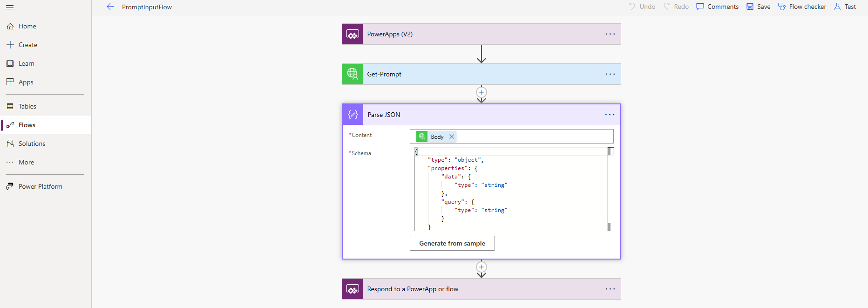Viewport: 868px width, 308px height.
Task: Click the Test button
Action: (845, 7)
